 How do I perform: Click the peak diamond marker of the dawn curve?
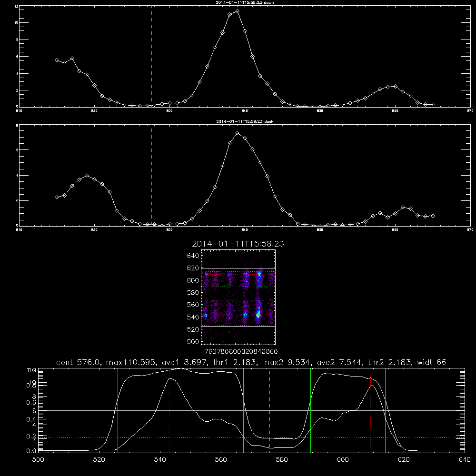238,11
